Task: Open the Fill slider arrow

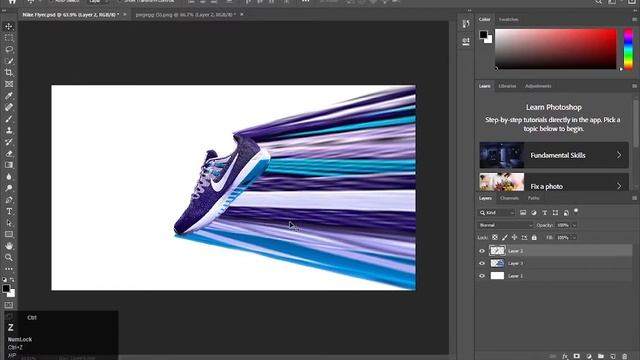Action: coord(574,237)
